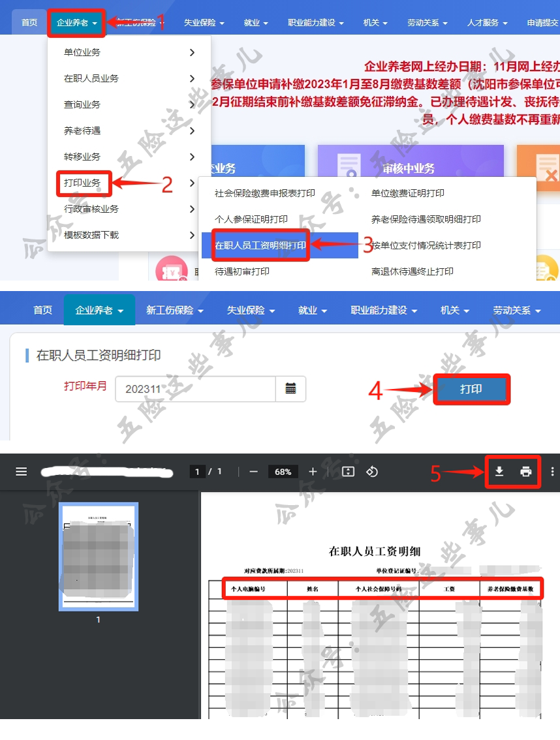Viewport: 560px width, 740px height.
Task: Select 在职人员工资明细打印 menu entry
Action: (260, 245)
